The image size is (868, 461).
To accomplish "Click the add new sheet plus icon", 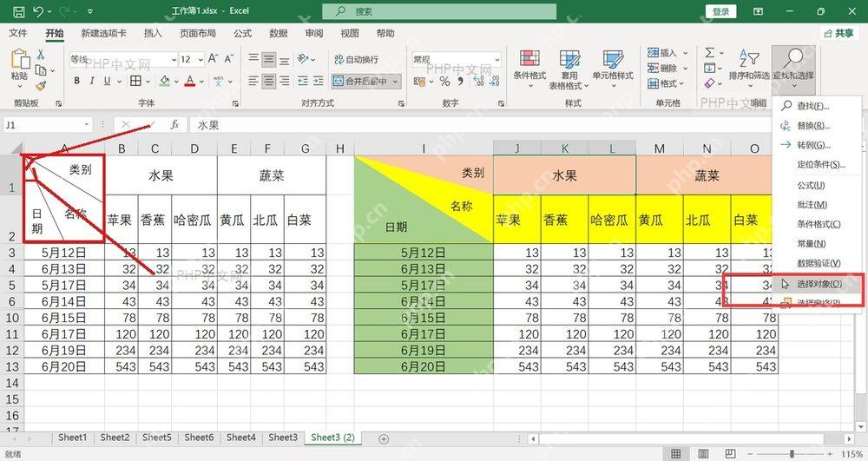I will coord(383,438).
